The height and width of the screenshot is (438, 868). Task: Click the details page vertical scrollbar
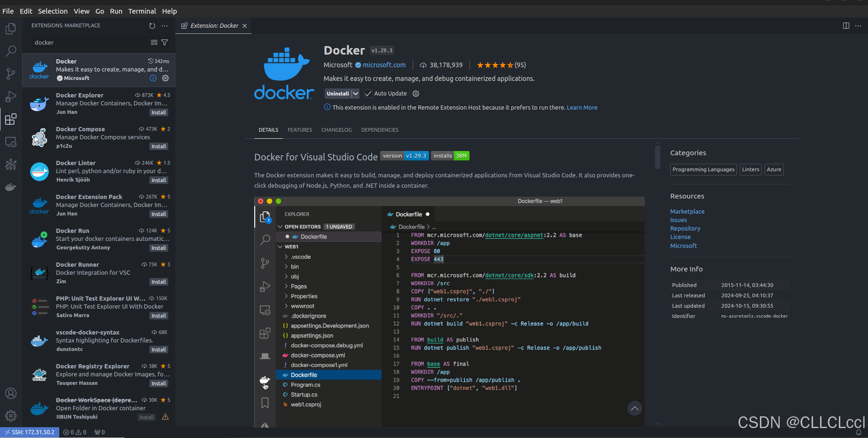tap(657, 157)
